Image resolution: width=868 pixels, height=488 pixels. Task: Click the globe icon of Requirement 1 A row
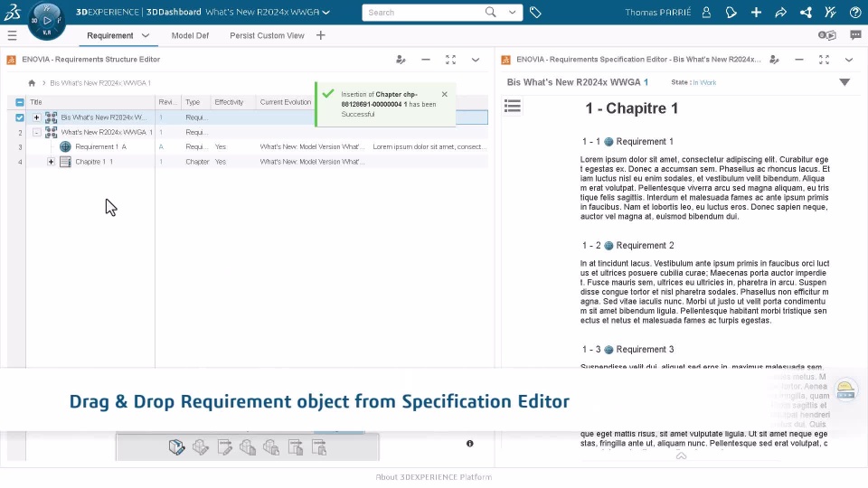click(65, 146)
